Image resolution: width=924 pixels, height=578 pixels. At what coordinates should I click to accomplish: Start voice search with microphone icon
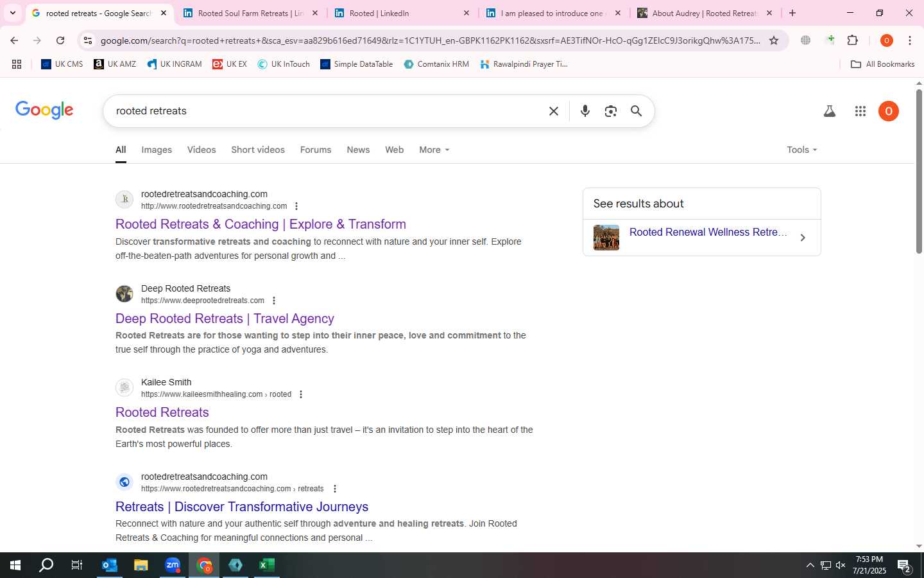click(585, 111)
